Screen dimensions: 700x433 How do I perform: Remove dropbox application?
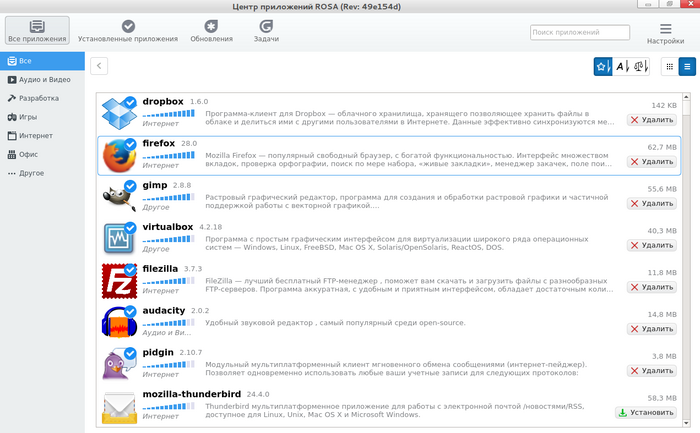click(x=652, y=120)
